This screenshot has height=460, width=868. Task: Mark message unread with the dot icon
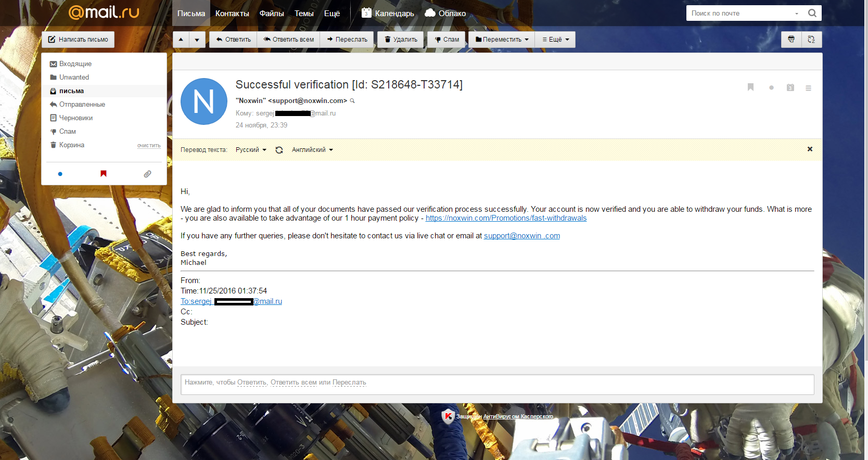(771, 88)
